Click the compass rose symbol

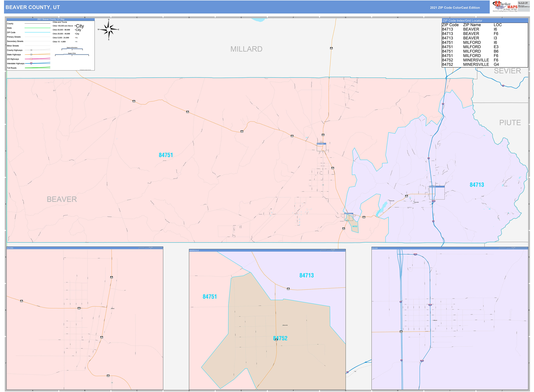coord(108,29)
